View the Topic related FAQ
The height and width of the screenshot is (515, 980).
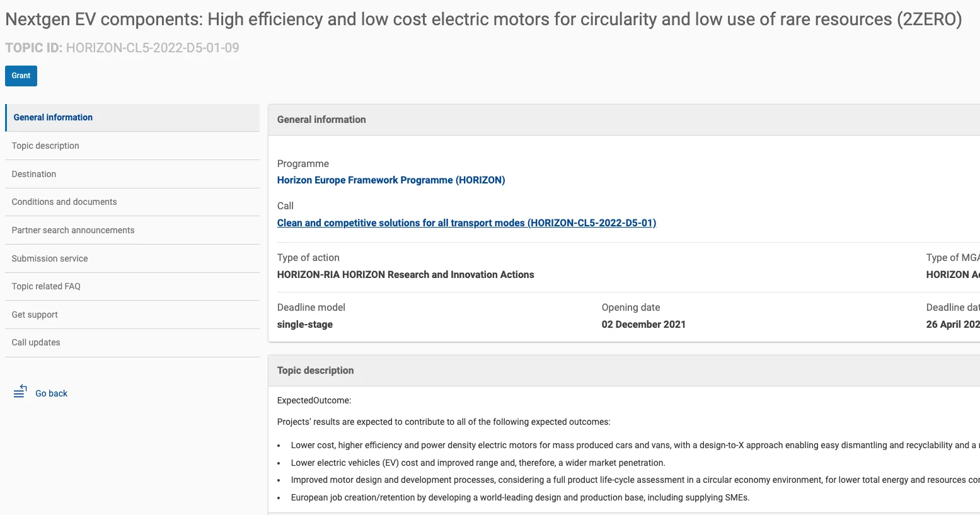click(x=46, y=286)
